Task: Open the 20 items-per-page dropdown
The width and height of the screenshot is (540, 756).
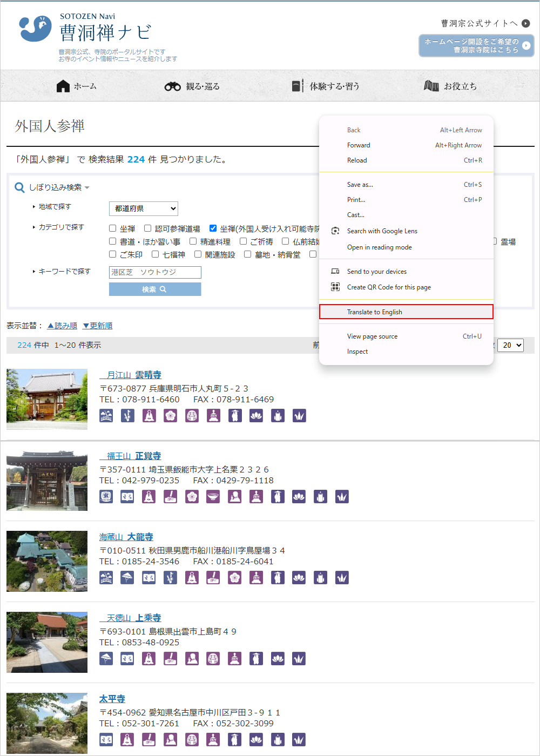Action: click(510, 345)
